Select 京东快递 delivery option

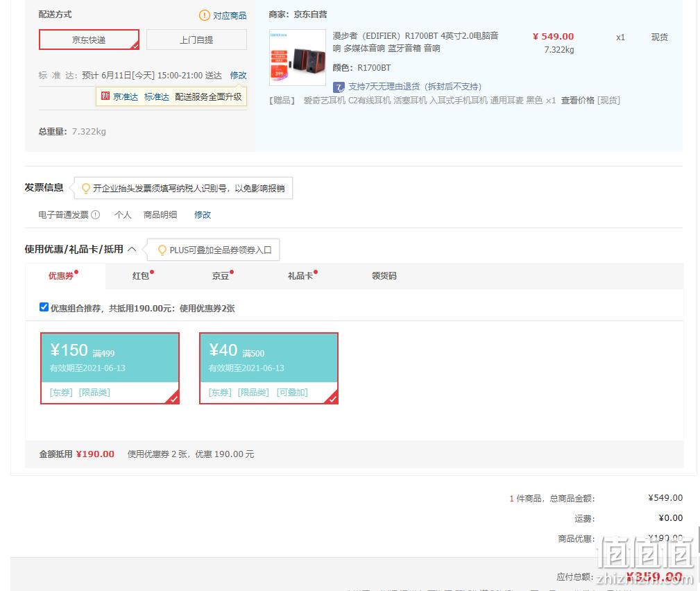(89, 40)
